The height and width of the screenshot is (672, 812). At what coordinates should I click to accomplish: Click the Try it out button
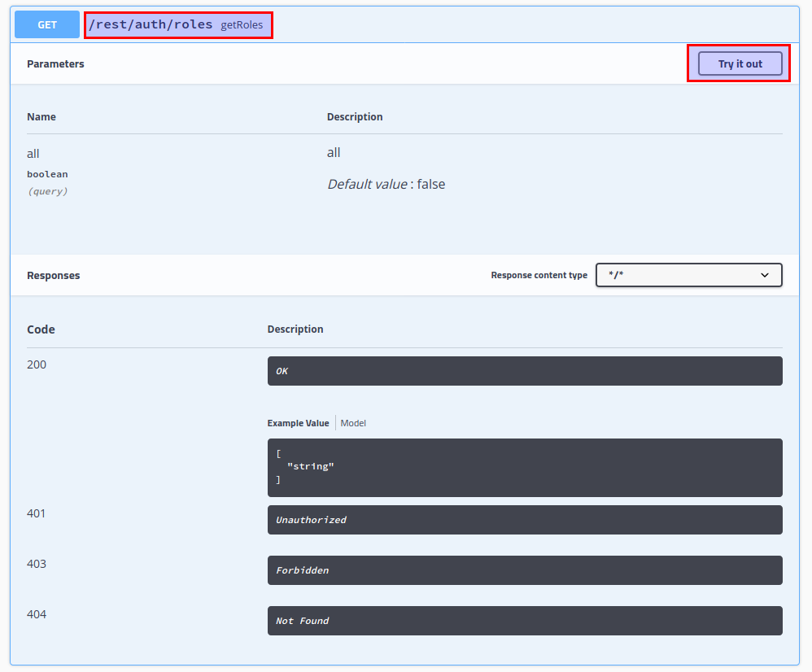point(740,63)
